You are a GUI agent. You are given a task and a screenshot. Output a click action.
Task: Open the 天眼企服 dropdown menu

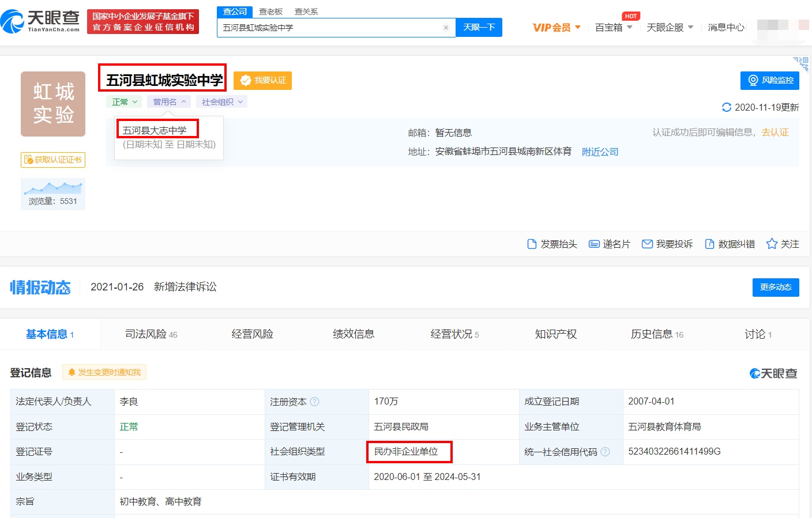coord(670,28)
